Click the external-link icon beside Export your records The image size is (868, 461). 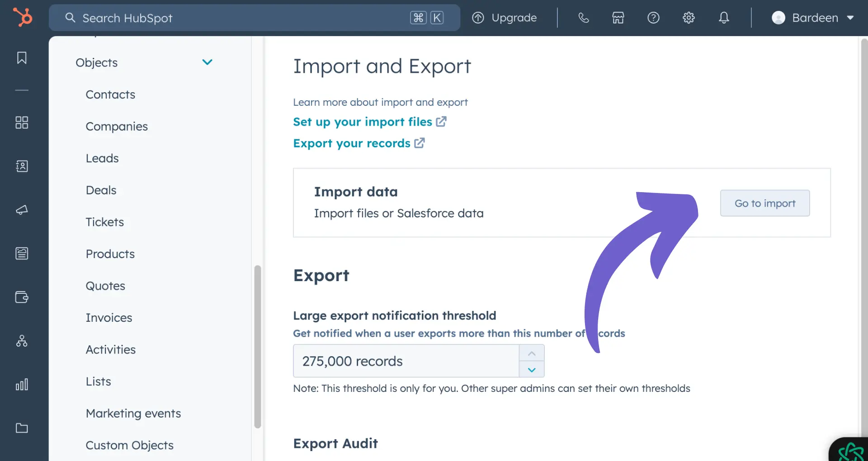click(420, 143)
